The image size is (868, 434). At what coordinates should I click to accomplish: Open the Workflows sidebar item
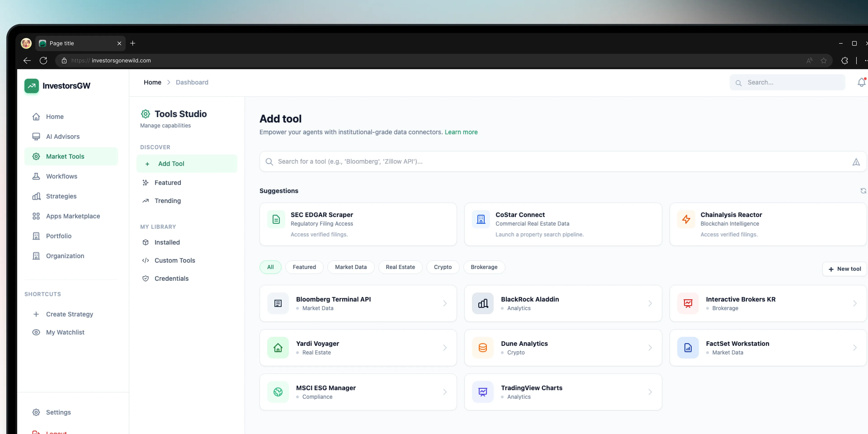tap(61, 176)
